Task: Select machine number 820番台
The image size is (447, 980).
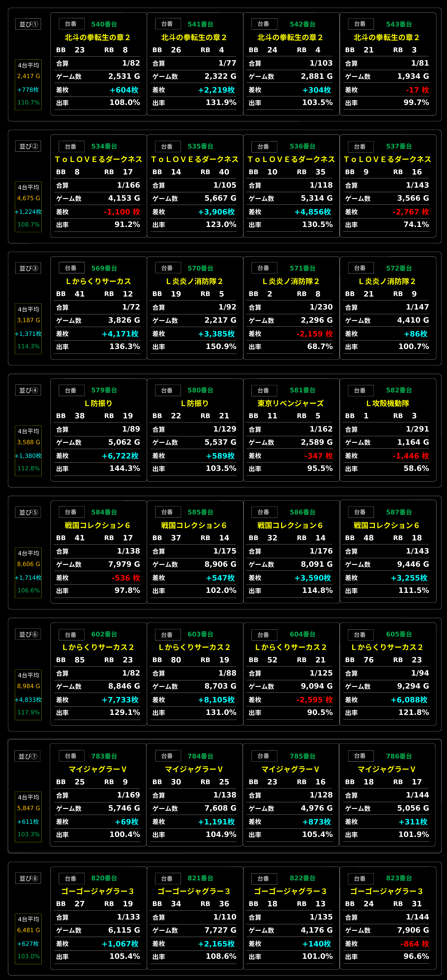Action: [x=104, y=878]
